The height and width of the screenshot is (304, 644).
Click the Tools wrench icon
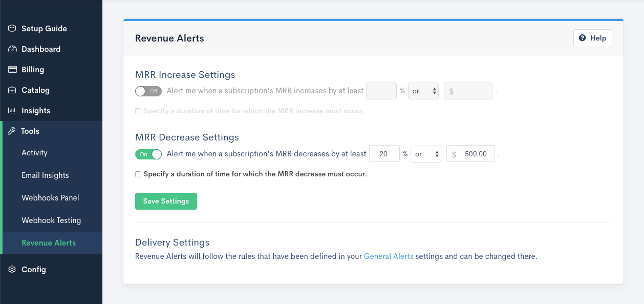(x=12, y=131)
